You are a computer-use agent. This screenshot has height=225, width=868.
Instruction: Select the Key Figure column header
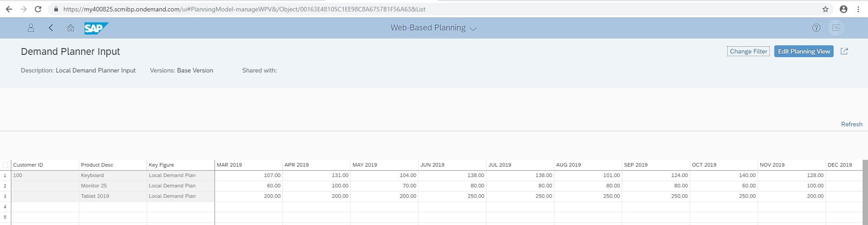click(181, 165)
